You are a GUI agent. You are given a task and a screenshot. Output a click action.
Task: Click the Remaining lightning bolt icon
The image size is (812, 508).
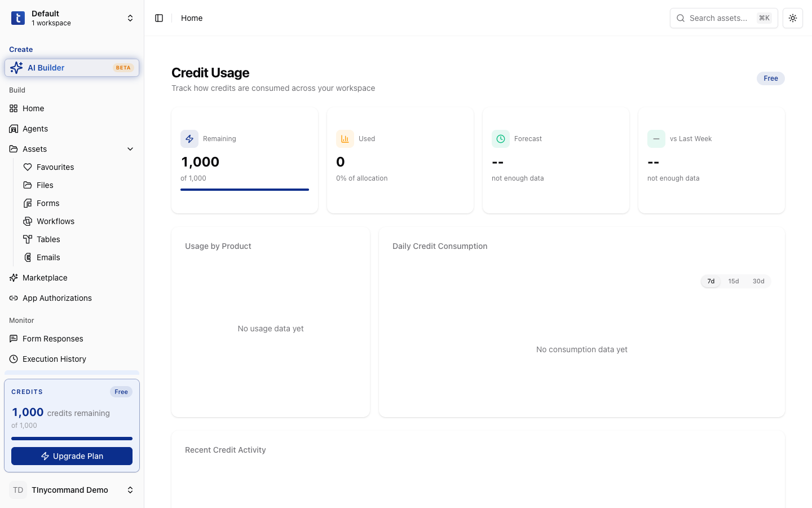[x=189, y=139]
